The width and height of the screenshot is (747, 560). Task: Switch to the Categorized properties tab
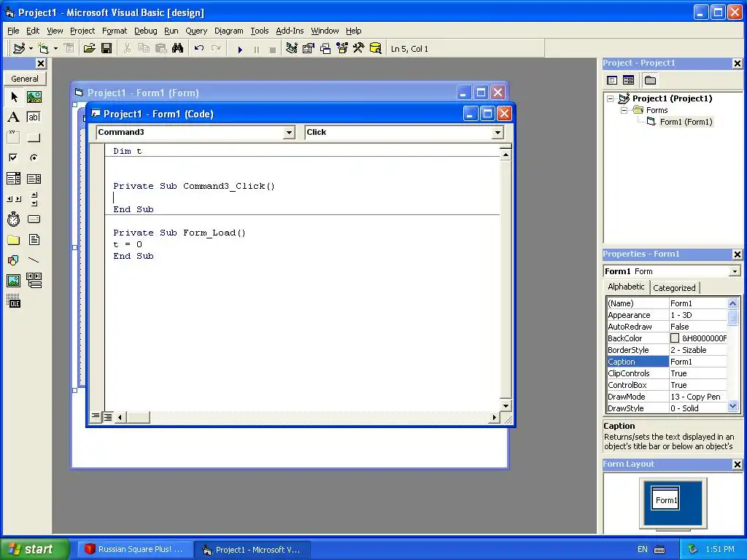pos(674,287)
